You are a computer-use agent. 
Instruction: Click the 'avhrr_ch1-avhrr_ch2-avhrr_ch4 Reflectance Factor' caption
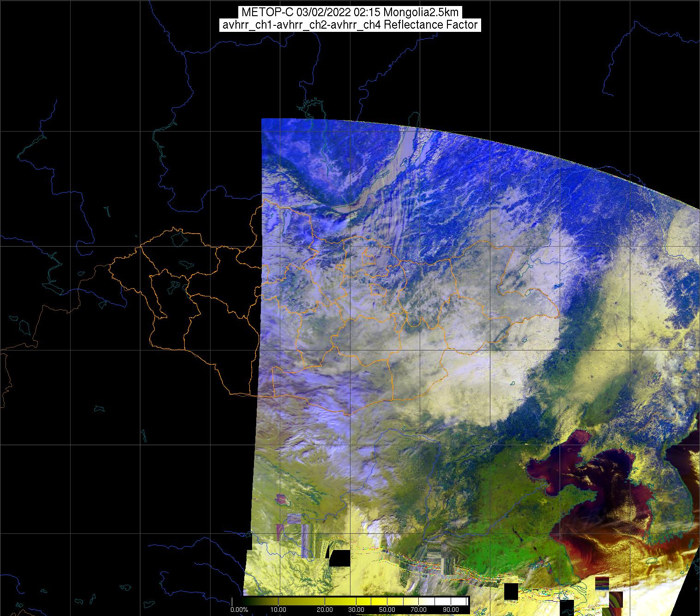[350, 25]
